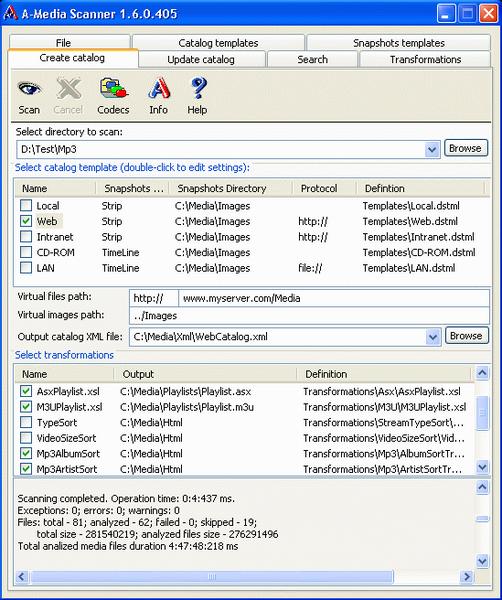Uncheck Mp3AlbumSort transformation
This screenshot has height=600, width=502.
[x=26, y=453]
